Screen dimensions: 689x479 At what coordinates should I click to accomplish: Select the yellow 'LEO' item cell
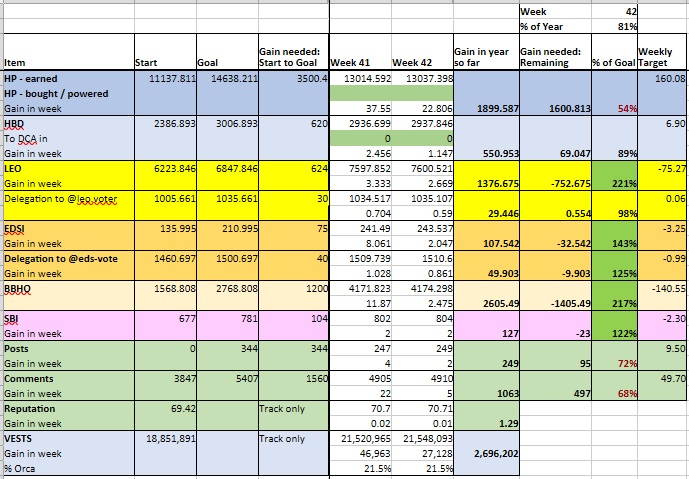[x=66, y=170]
